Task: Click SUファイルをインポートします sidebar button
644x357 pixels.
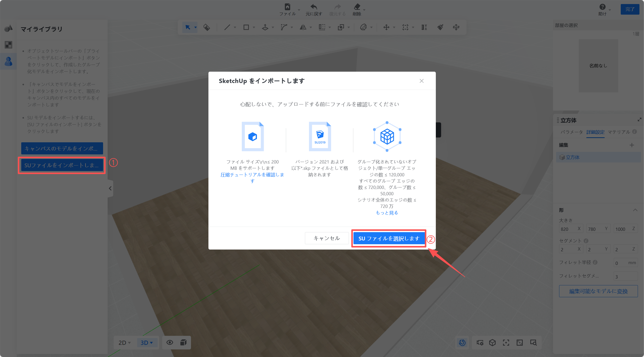Action: 62,165
